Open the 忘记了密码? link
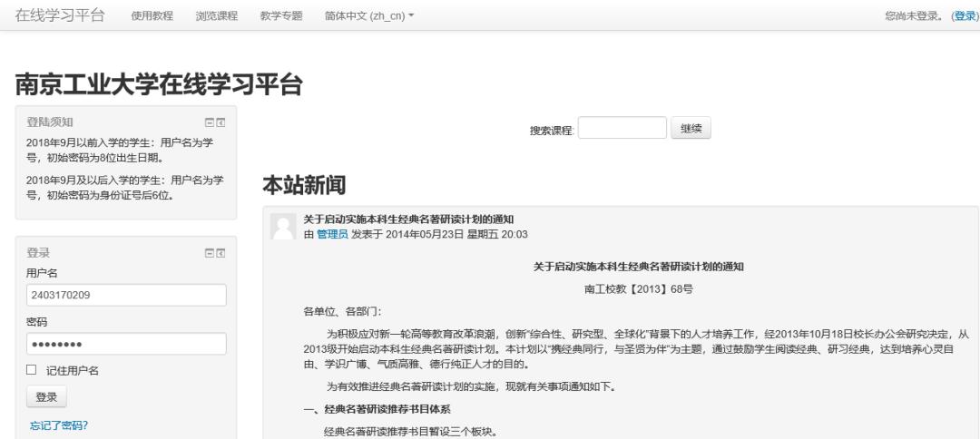 click(x=59, y=426)
